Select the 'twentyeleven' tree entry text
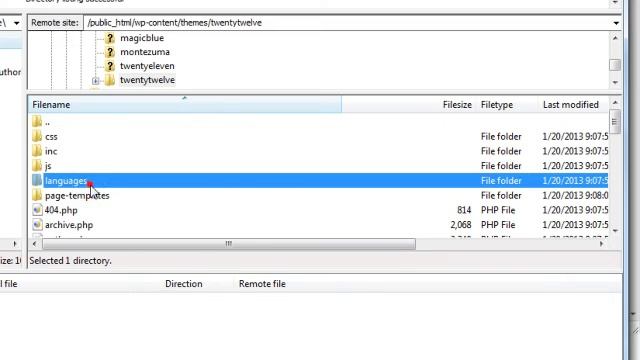Viewport: 640px width, 360px height. (x=147, y=66)
